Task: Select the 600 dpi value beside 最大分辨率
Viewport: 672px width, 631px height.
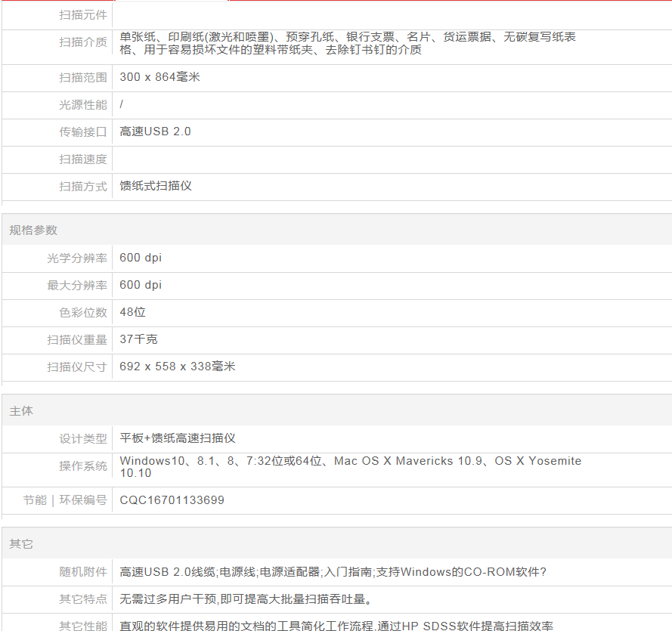Action: tap(141, 285)
